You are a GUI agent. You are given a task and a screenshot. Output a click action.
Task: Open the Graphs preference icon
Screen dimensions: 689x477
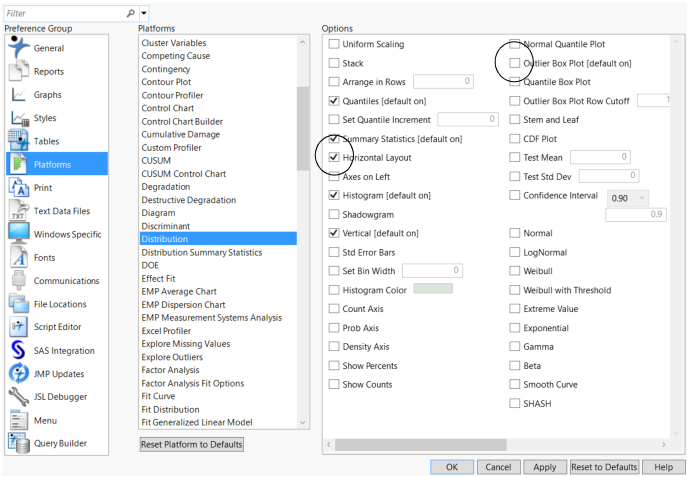tap(19, 94)
